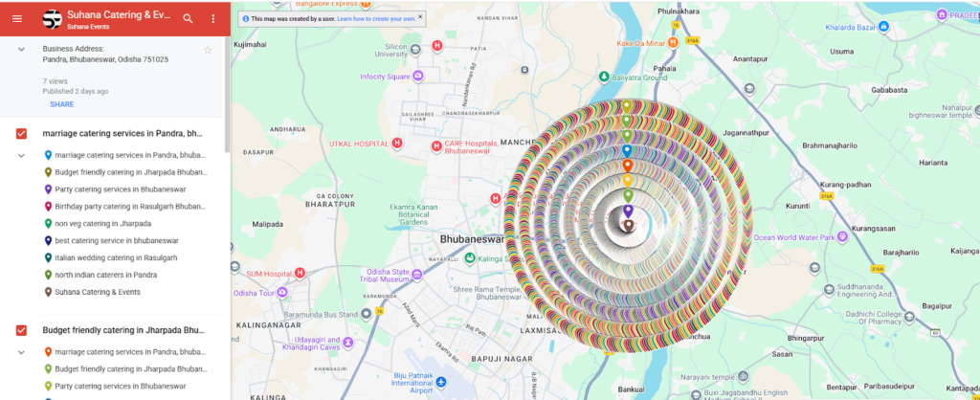Star this Suhana Catering map
Image resolution: width=980 pixels, height=400 pixels.
(208, 50)
